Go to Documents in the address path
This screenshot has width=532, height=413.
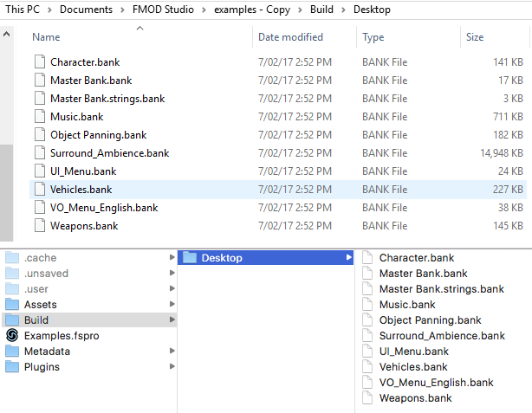coord(86,10)
